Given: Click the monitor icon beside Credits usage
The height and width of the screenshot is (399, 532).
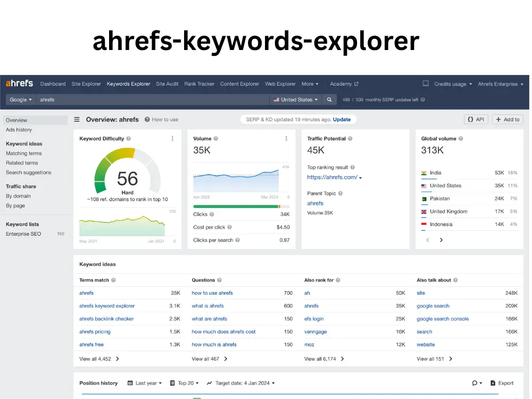Looking at the screenshot, I should 426,84.
